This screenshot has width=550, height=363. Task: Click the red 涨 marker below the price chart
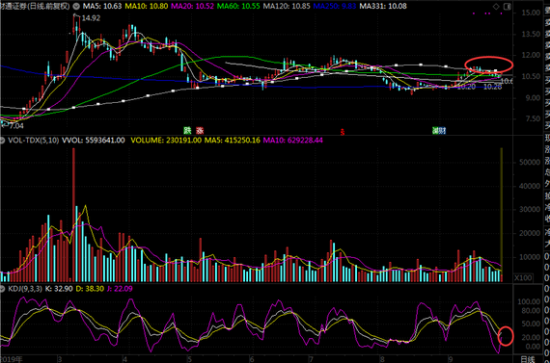click(x=200, y=131)
